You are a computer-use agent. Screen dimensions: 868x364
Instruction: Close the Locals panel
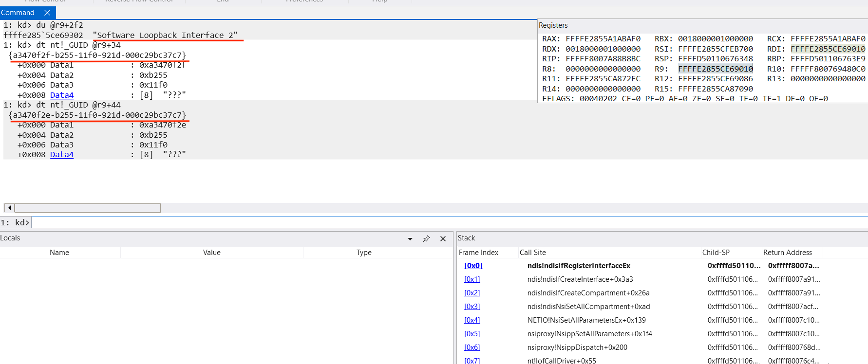coord(443,238)
